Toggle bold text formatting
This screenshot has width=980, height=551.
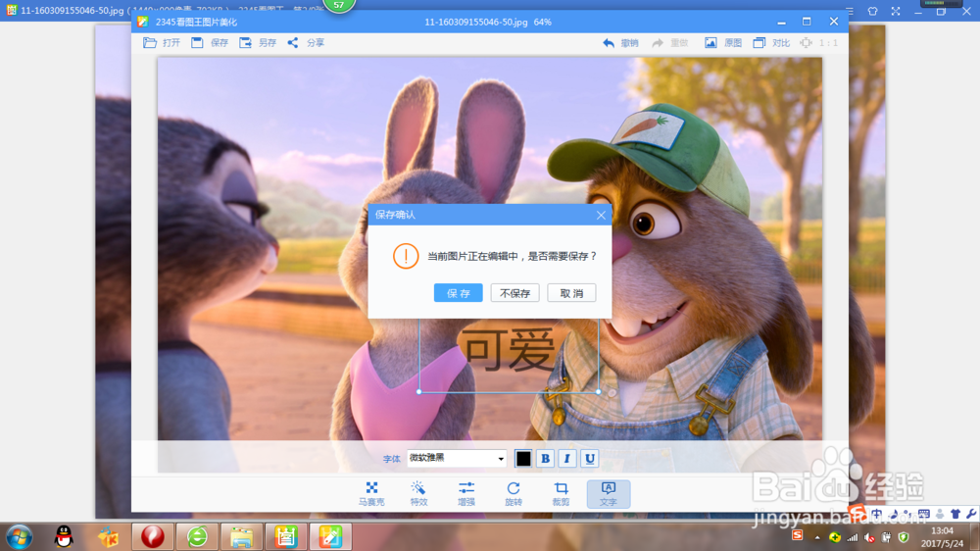(545, 459)
